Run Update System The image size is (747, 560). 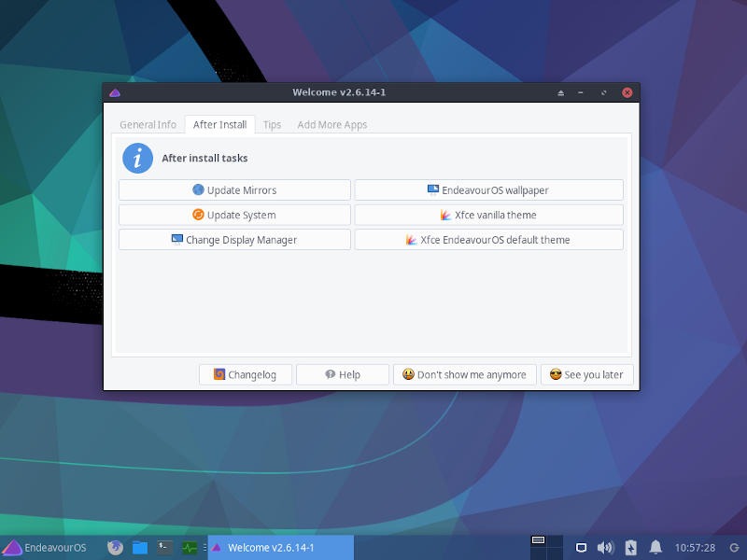[233, 215]
